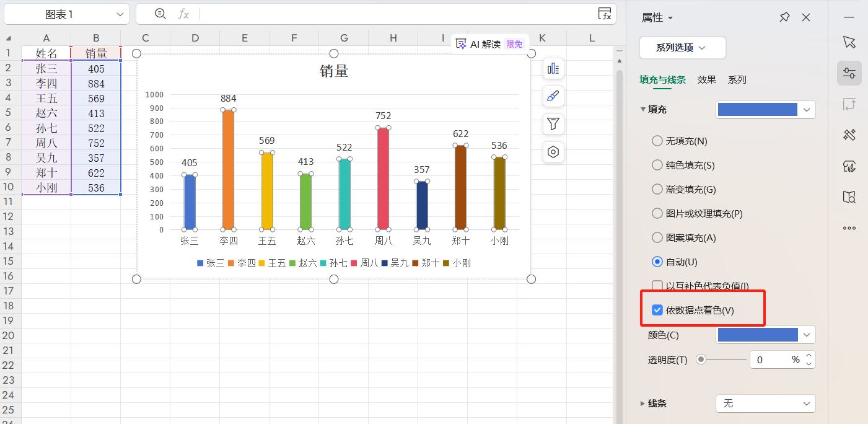This screenshot has height=424, width=868.
Task: Open the more options ellipsis in sidebar
Action: (849, 228)
